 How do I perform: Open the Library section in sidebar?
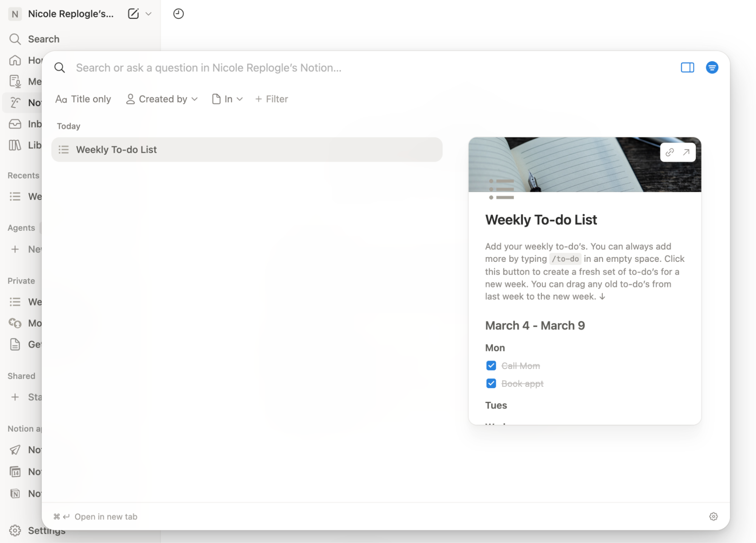tap(15, 145)
